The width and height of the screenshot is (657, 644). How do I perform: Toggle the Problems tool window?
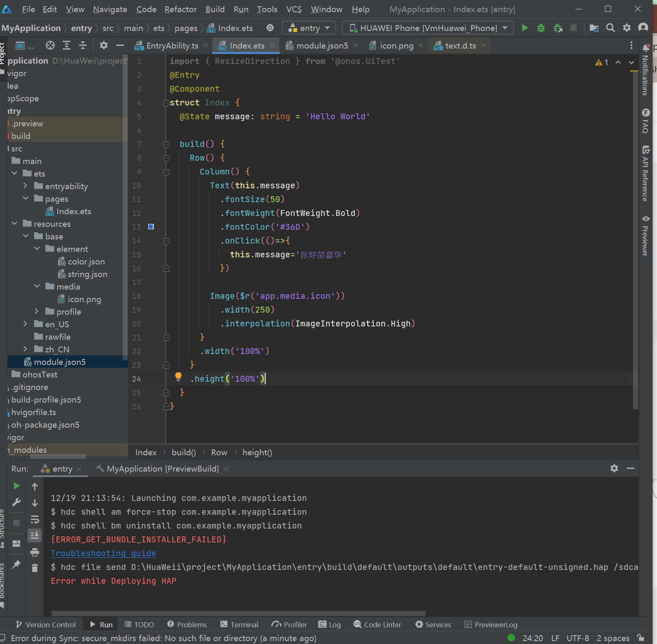[x=187, y=624]
